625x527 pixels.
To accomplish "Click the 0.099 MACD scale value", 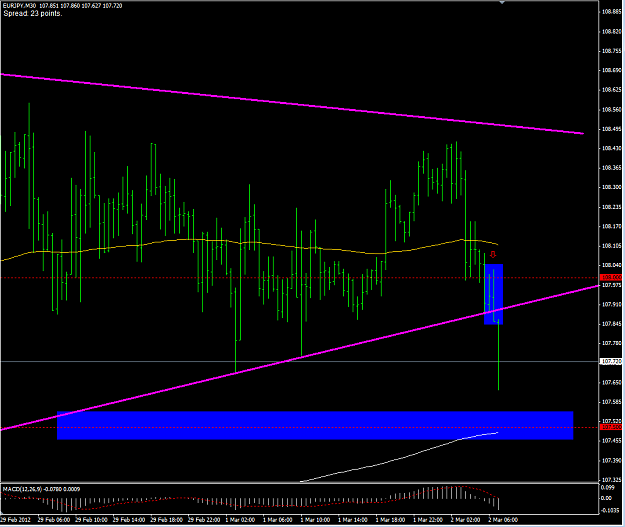I will click(607, 488).
